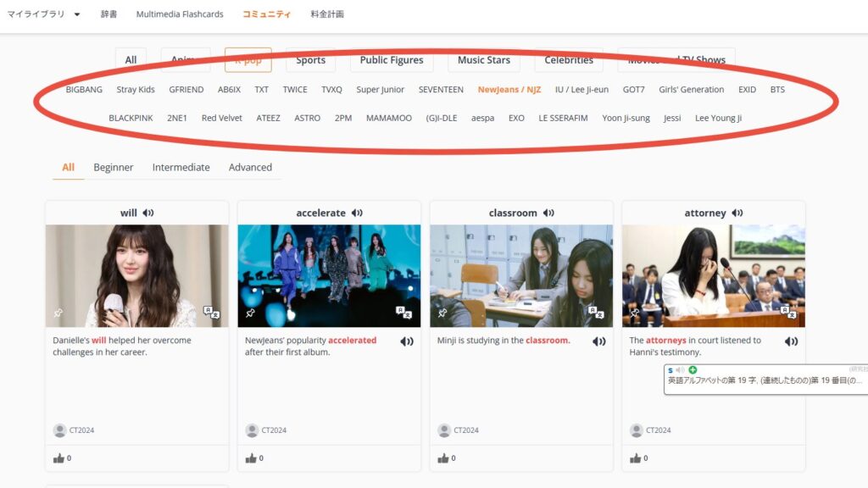The width and height of the screenshot is (868, 488).
Task: Choose the Girls' Generation filter
Action: pos(692,89)
